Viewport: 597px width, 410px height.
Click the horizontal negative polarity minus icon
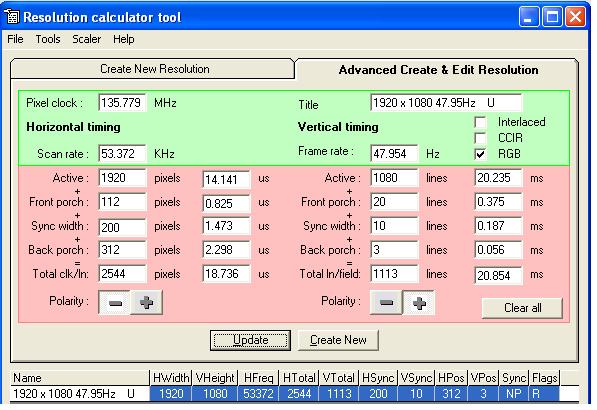click(x=115, y=303)
